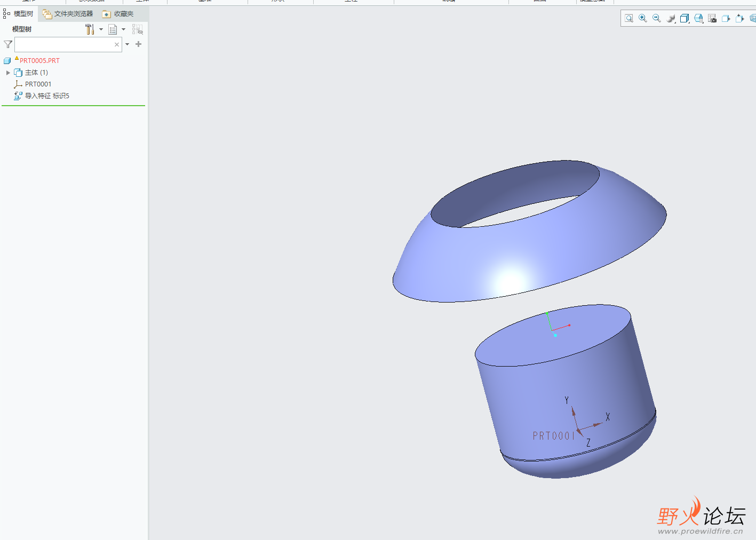Screen dimensions: 756x540
Task: Open the display style shading icon
Action: click(x=671, y=19)
